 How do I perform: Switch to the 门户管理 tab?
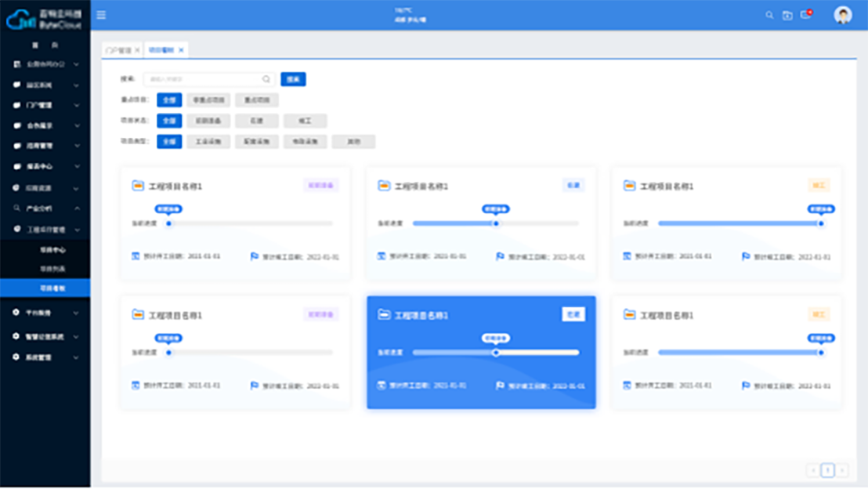click(x=118, y=50)
